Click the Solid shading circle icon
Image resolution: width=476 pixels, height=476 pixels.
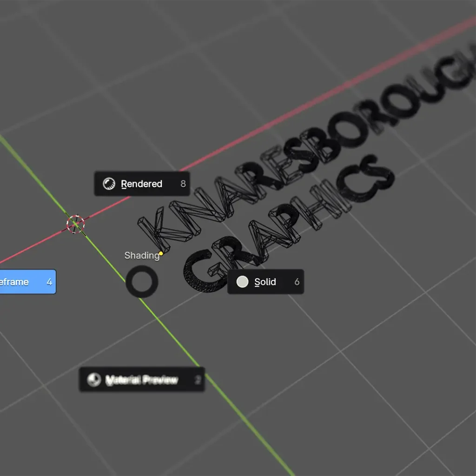coord(242,282)
